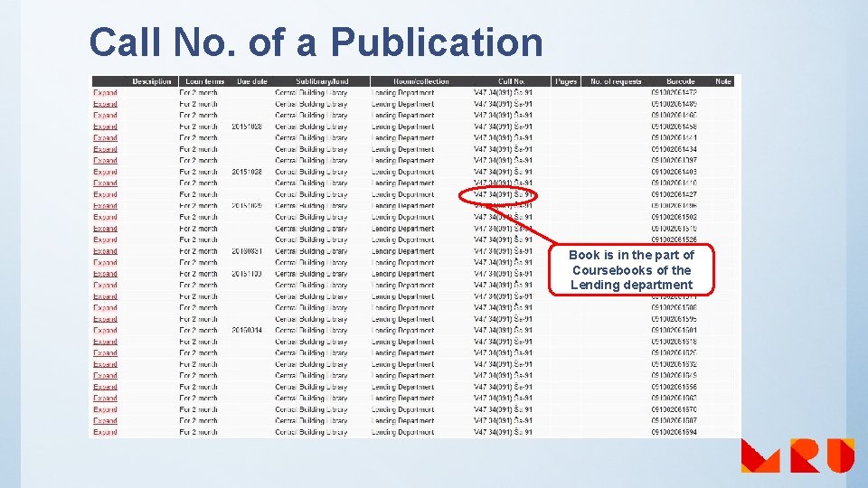Open Expand link in row with barcode 091002061526
This screenshot has width=868, height=488.
(105, 240)
